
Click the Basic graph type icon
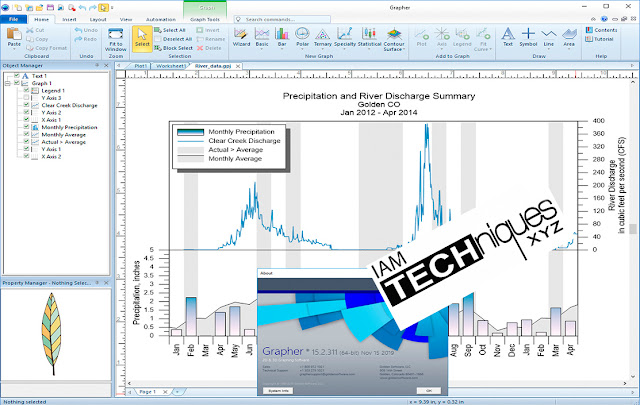tap(262, 33)
